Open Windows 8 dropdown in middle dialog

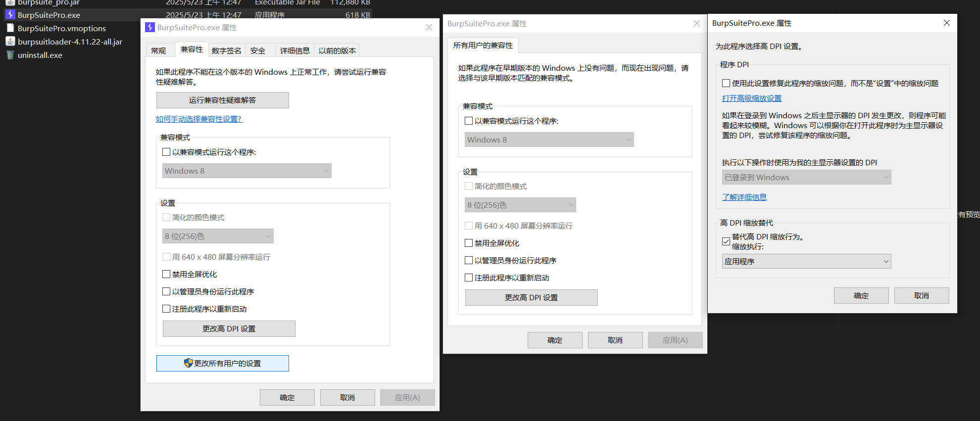click(549, 140)
